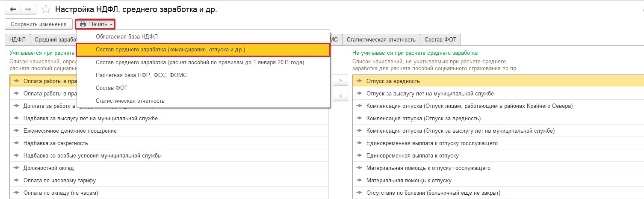644x199 pixels.
Task: Move the item left with the < button
Action: (340, 95)
